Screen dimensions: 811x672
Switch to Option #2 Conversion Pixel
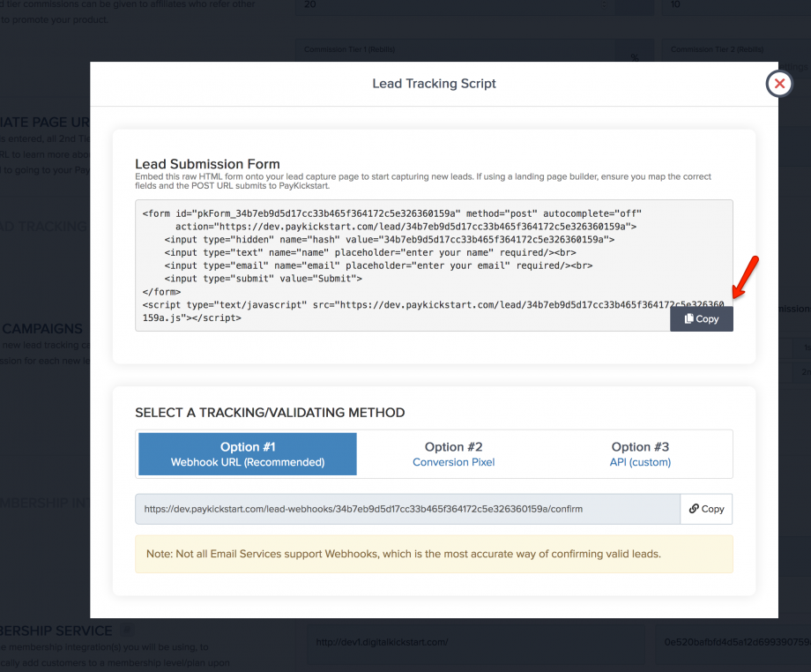point(454,453)
